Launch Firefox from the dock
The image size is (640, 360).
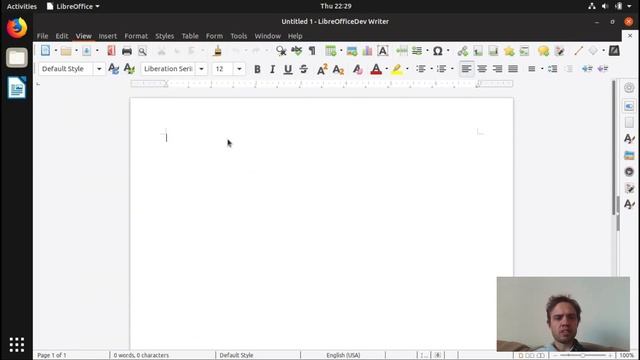point(17,28)
